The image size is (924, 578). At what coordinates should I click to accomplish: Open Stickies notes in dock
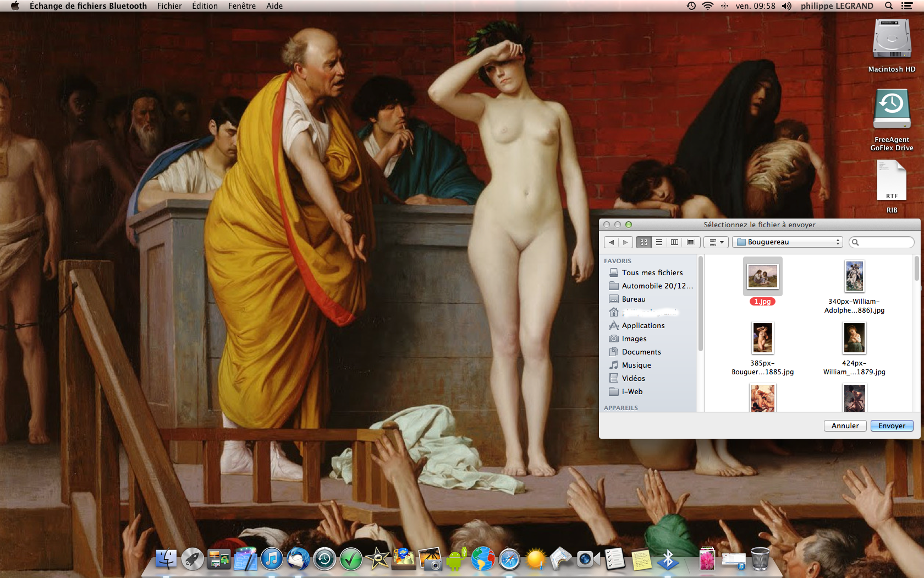[x=641, y=559]
